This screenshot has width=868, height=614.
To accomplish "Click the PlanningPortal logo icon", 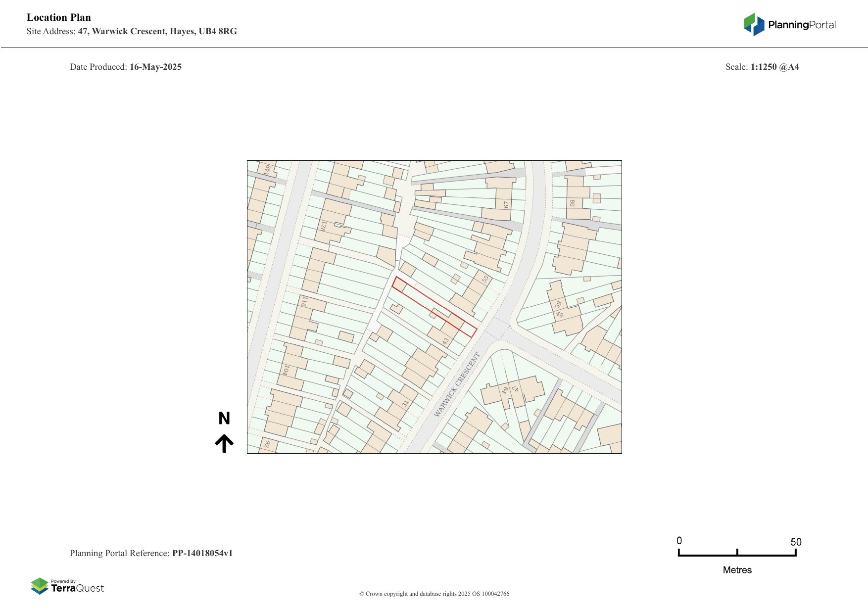I will 754,24.
